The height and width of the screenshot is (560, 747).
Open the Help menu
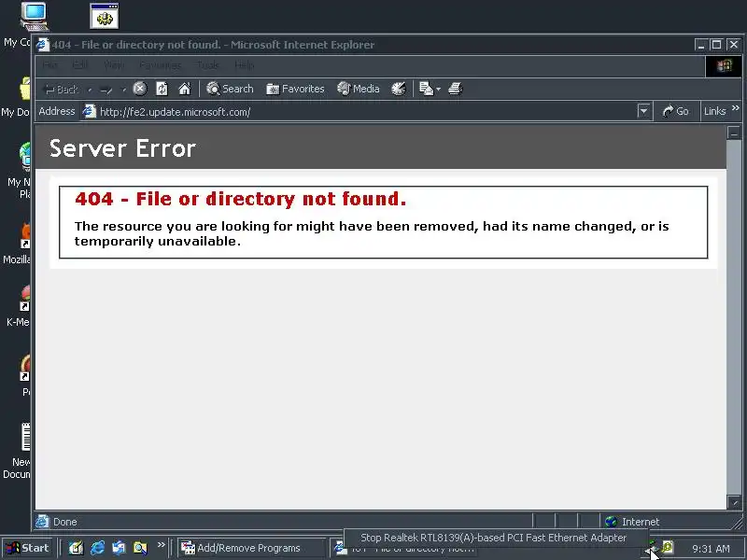coord(244,64)
